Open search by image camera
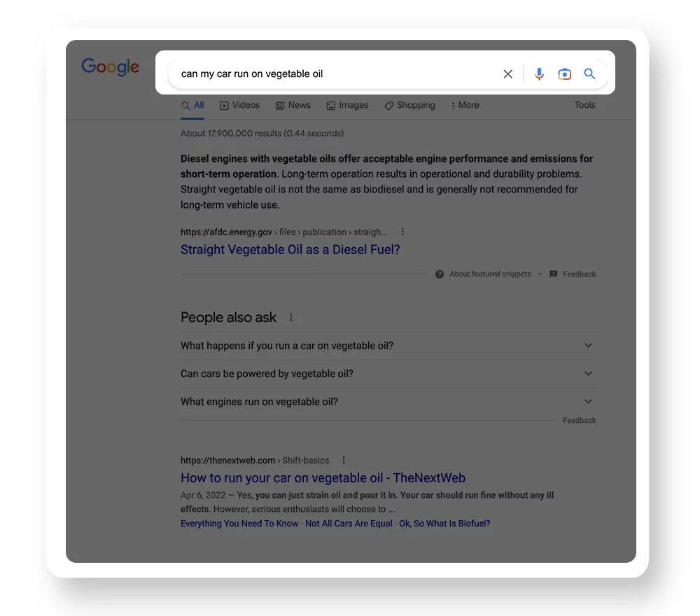This screenshot has height=616, width=700. [x=564, y=74]
